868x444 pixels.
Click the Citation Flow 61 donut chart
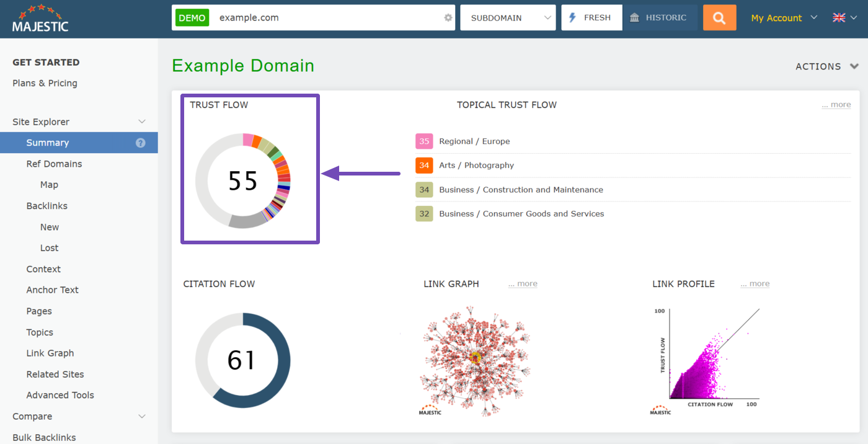[243, 360]
